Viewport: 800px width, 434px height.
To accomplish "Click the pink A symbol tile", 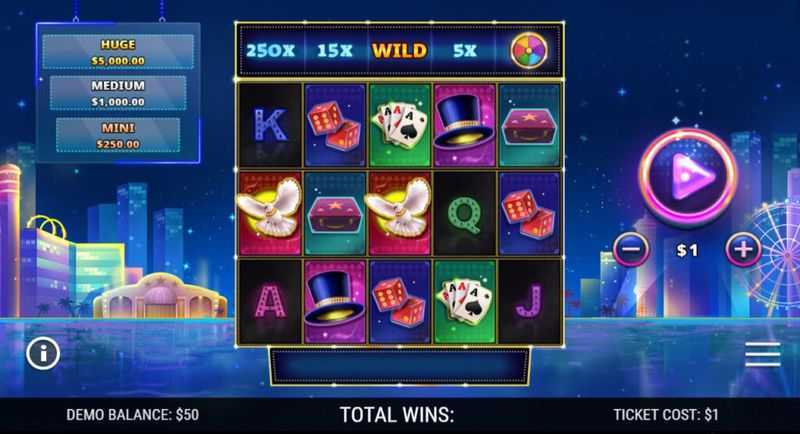I will pyautogui.click(x=270, y=302).
